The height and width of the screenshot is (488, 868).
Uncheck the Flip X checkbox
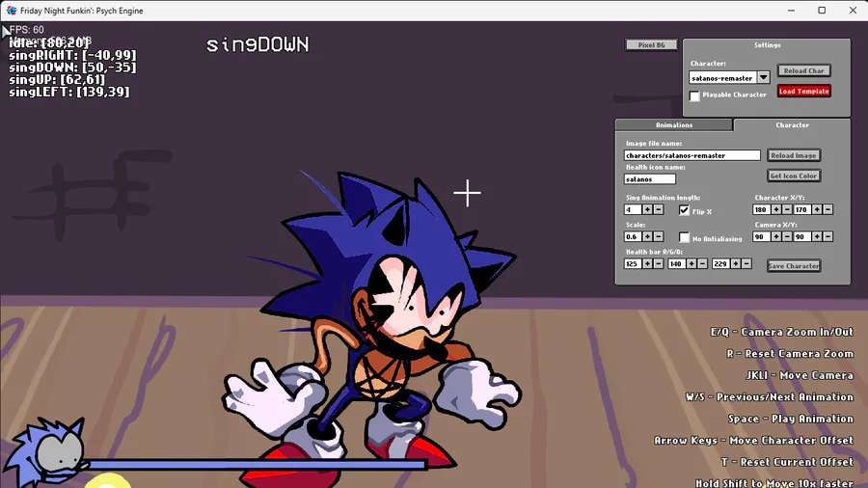click(x=684, y=210)
